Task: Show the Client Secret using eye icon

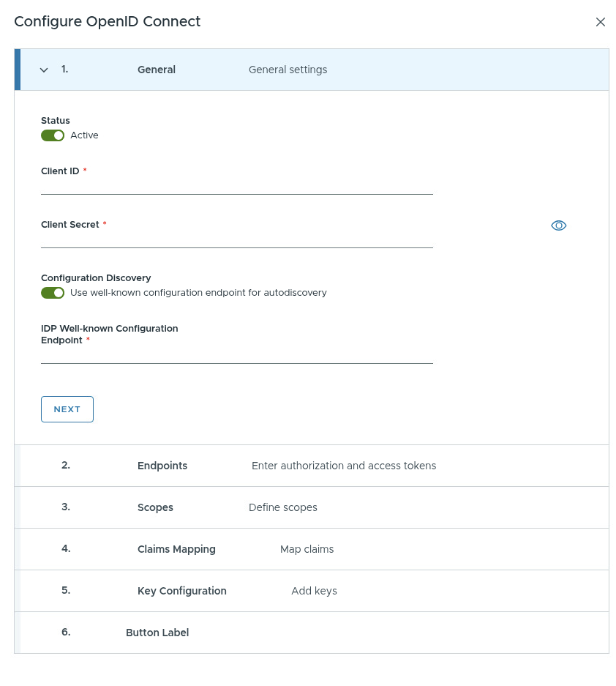Action: tap(558, 225)
